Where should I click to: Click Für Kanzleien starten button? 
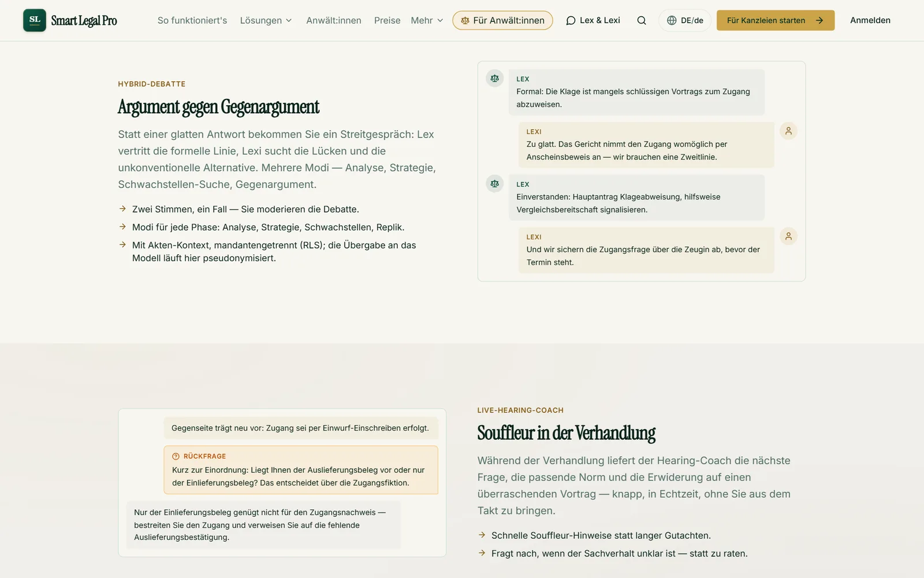tap(776, 20)
